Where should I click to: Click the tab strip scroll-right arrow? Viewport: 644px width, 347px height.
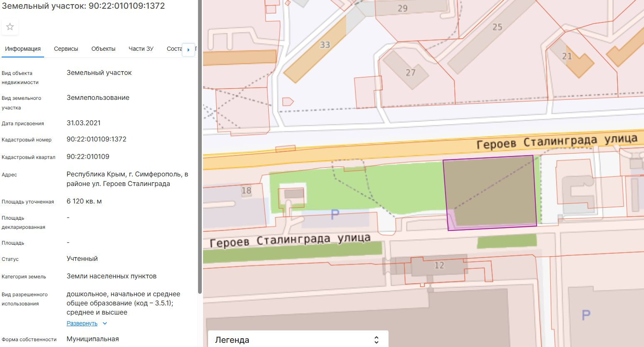coord(188,50)
